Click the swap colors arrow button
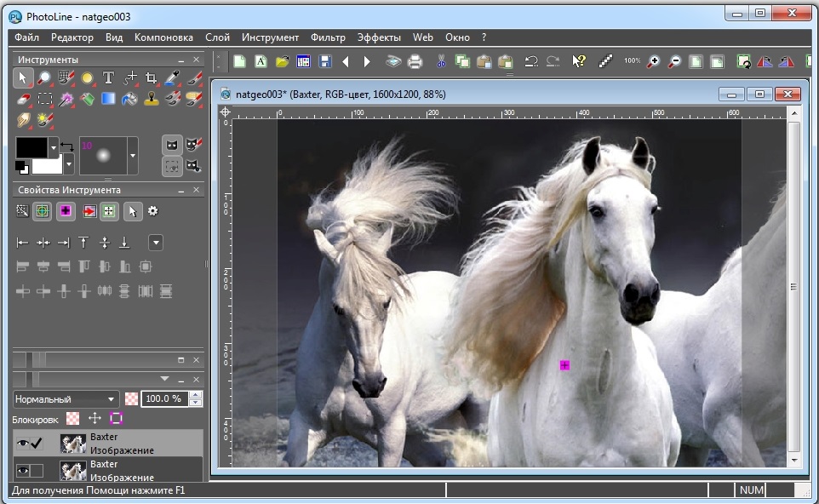Viewport: 819px width, 504px height. 66,147
